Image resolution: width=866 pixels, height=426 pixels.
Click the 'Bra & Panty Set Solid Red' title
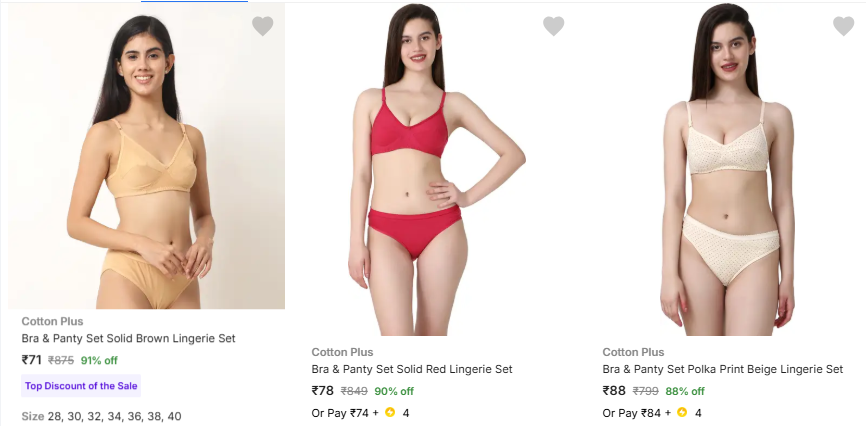(x=411, y=369)
